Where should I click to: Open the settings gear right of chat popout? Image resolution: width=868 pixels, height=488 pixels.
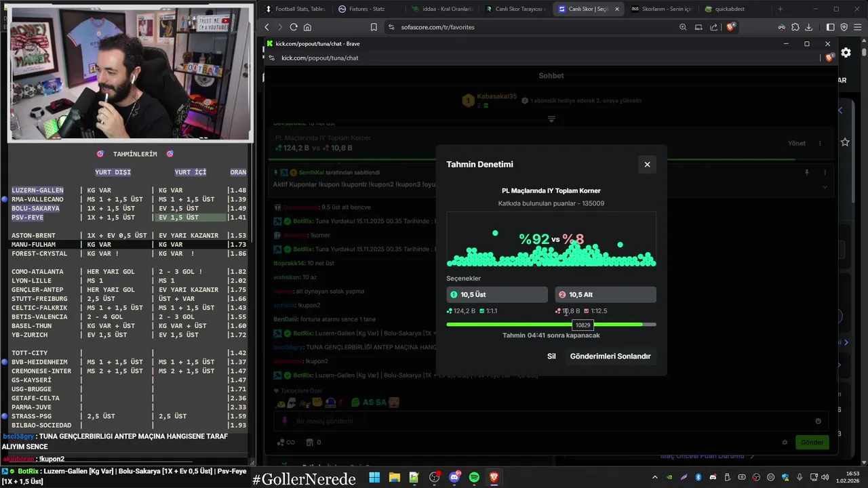(x=846, y=52)
